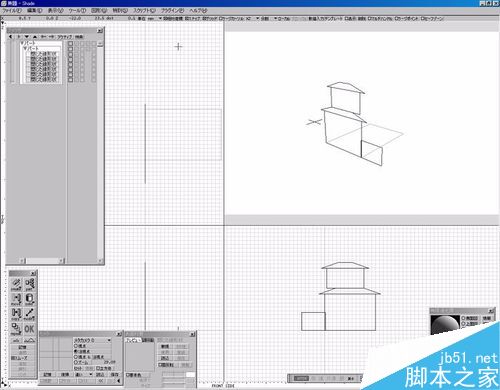
Task: Click the right arrow in browser panel
Action: tap(19, 37)
